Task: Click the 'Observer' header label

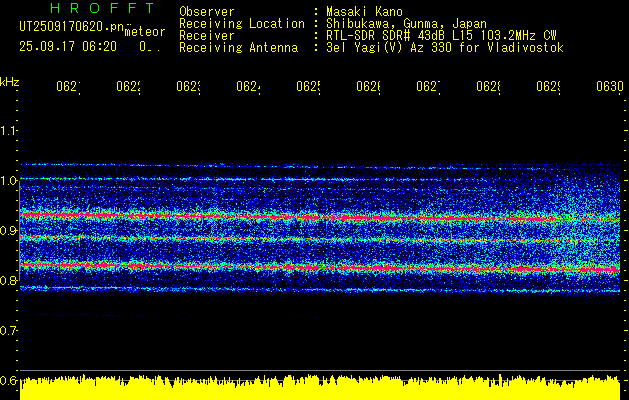Action: (x=207, y=11)
